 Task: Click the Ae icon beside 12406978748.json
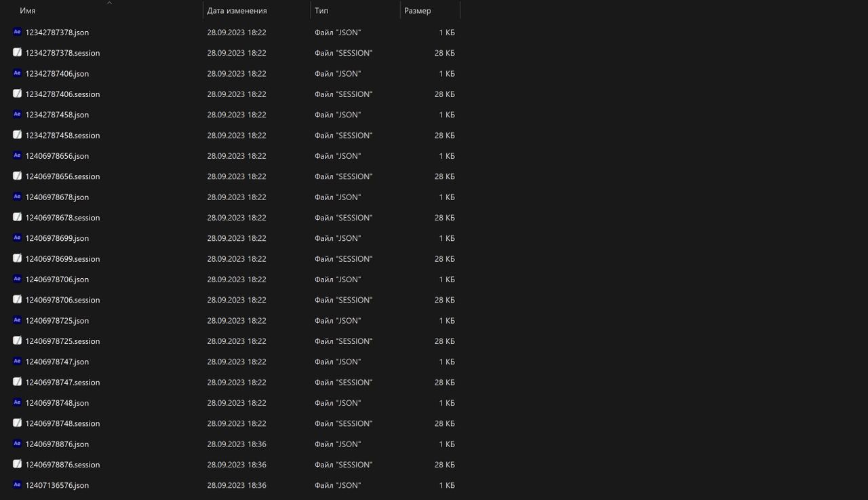[x=16, y=402]
